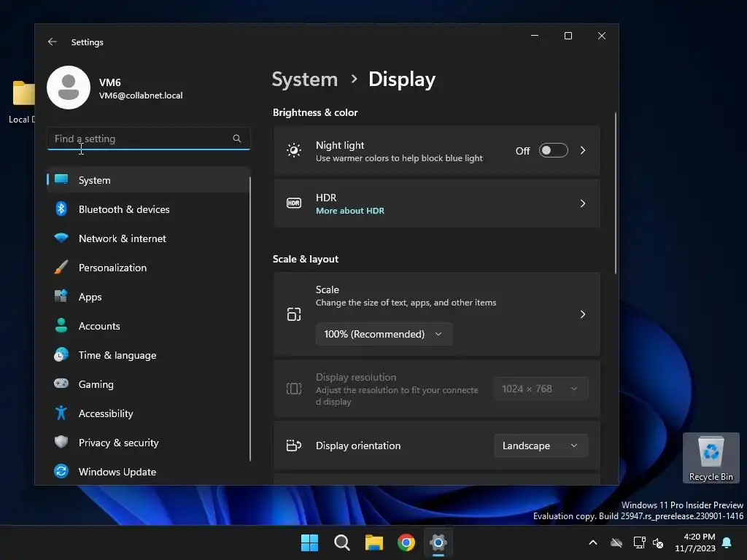Open Time & language settings
Viewport: 747px width, 560px height.
click(148, 355)
